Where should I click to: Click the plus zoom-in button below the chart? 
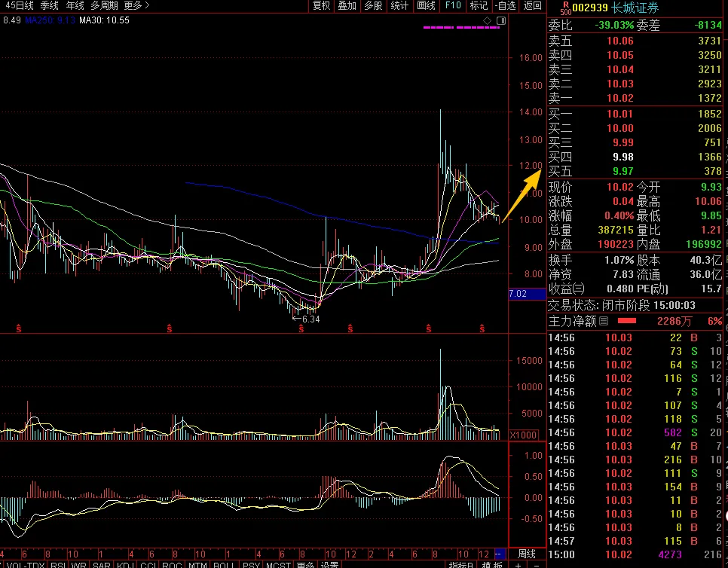tap(518, 565)
